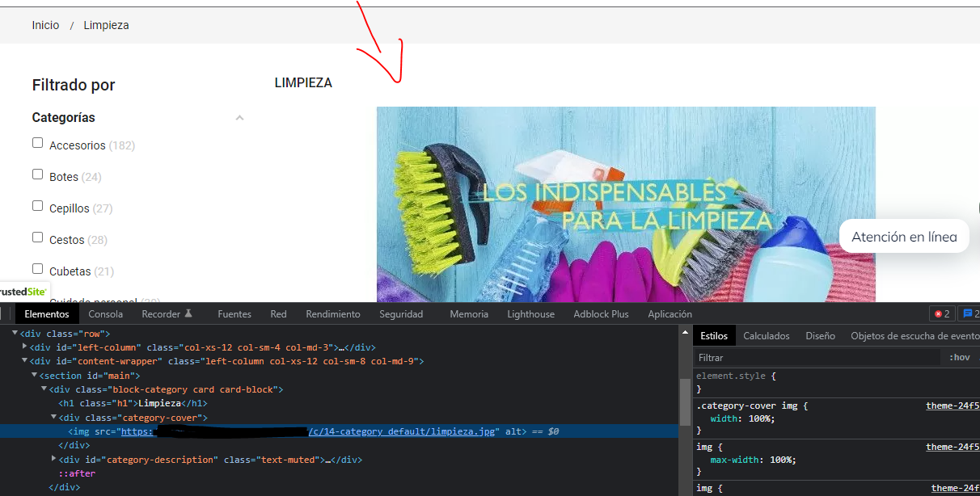
Task: Open the Seguridad tab
Action: point(401,314)
